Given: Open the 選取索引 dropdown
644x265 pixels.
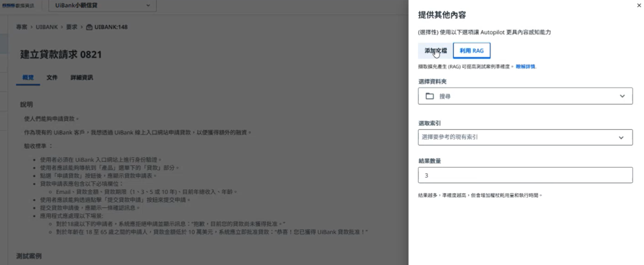Looking at the screenshot, I should click(525, 137).
